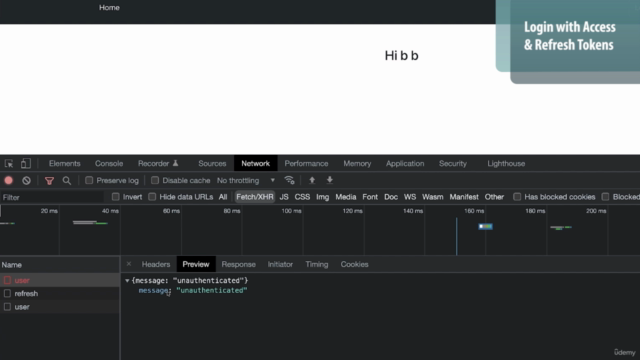Filter by WS requests
The image size is (640, 360).
click(x=410, y=197)
